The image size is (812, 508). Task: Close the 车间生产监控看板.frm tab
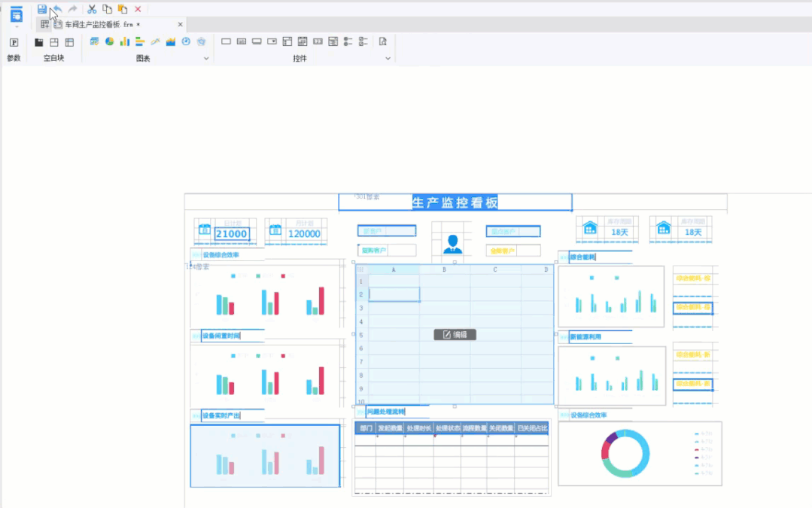[180, 24]
